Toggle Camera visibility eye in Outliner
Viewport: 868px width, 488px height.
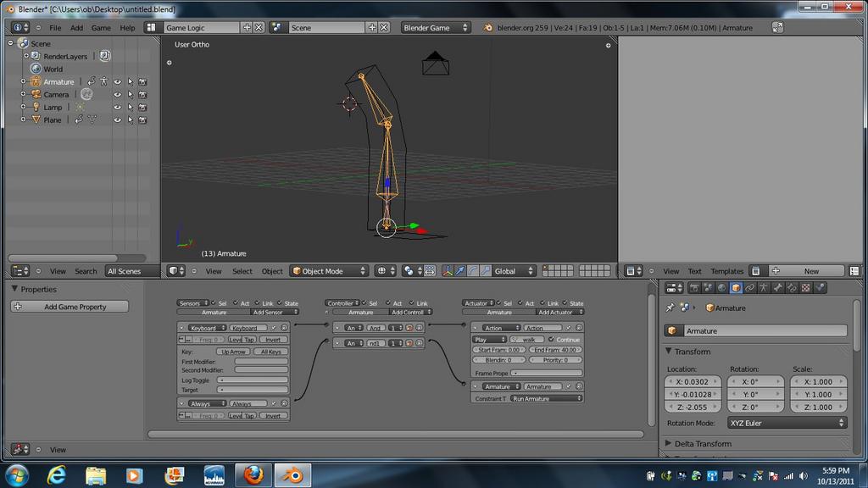(x=117, y=95)
